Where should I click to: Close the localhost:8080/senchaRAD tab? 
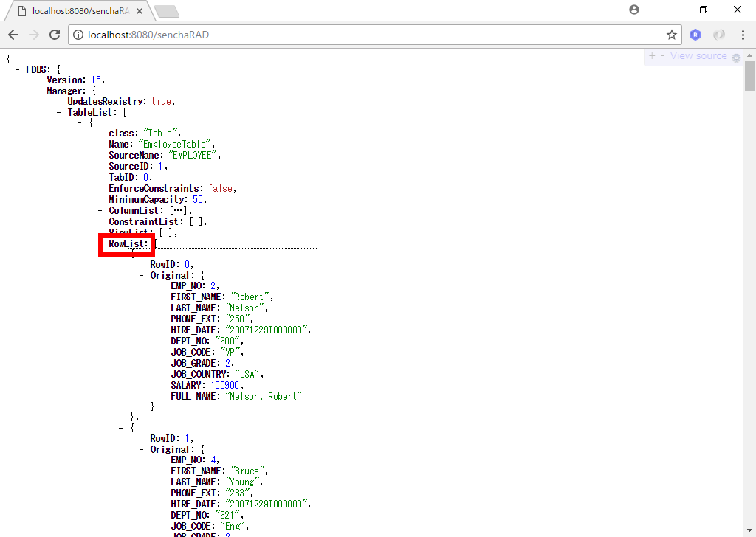click(140, 11)
